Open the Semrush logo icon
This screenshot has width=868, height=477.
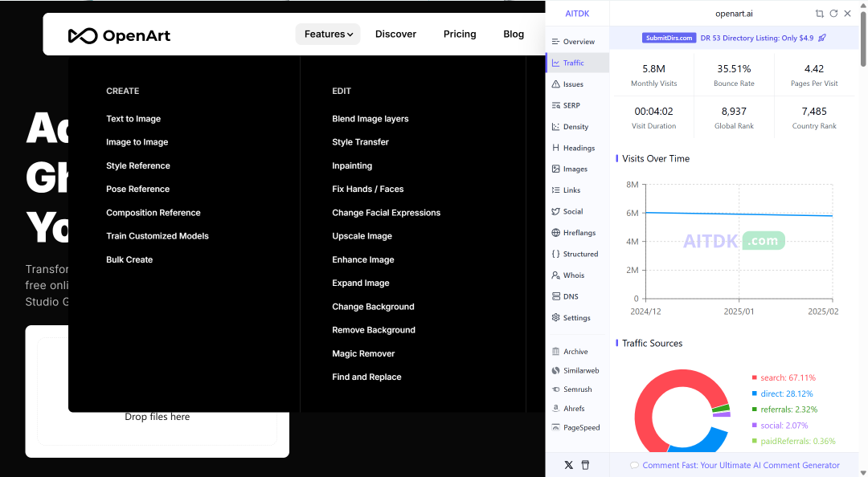555,389
